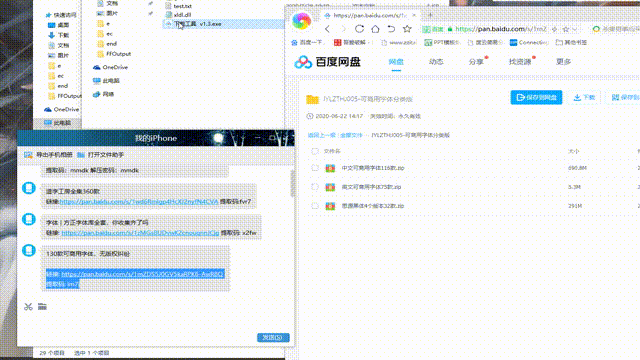Click the chat scrollbar in the iPhone window

tap(292, 184)
